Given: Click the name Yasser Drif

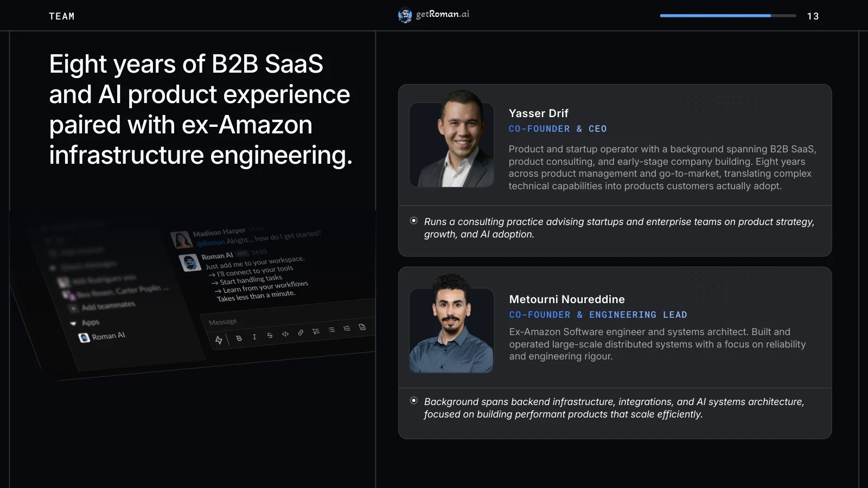Looking at the screenshot, I should pyautogui.click(x=539, y=113).
